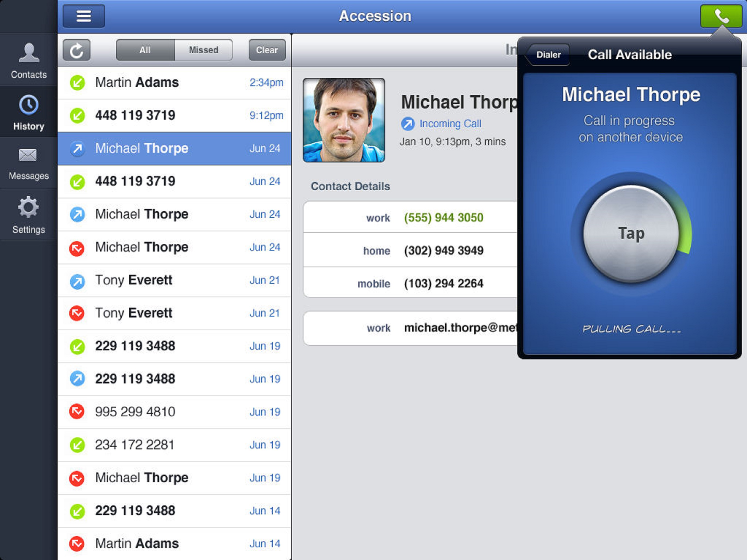
Task: Select the outgoing 229 119 3488 Jun 19 entry
Action: click(x=175, y=379)
